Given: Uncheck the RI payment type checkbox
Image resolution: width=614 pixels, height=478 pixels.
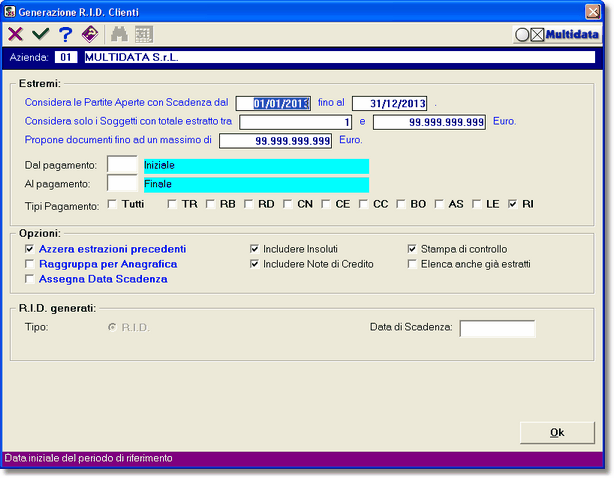Looking at the screenshot, I should tap(512, 204).
